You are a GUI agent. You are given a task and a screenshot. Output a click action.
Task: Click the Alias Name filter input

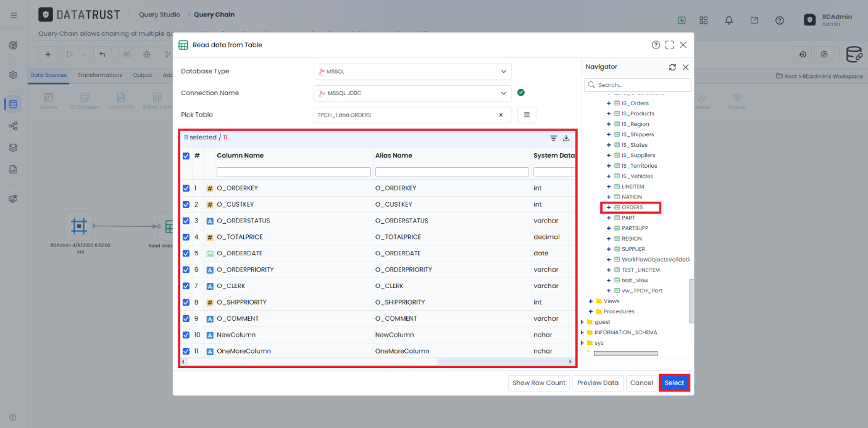click(452, 171)
